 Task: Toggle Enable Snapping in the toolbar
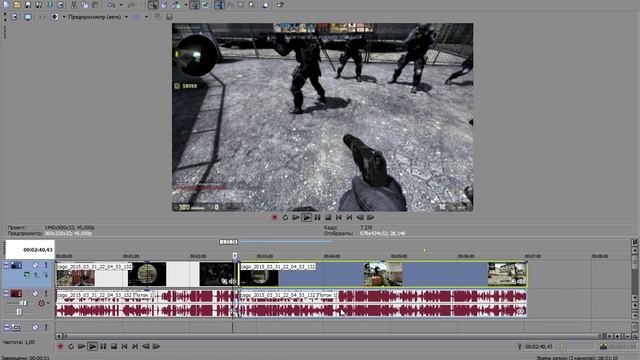pos(153,5)
